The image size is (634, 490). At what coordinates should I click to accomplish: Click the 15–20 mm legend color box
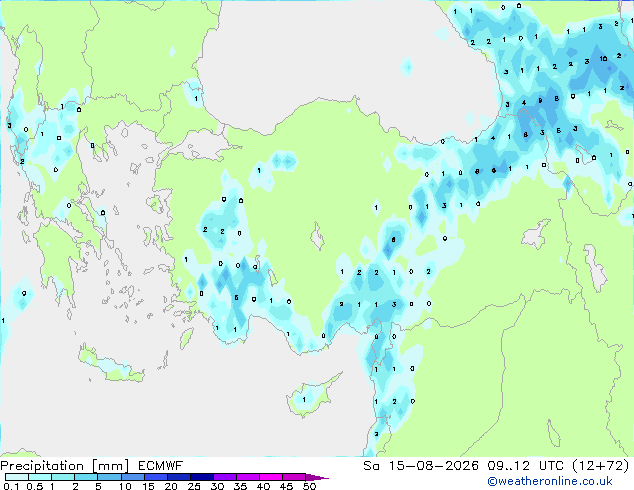pyautogui.click(x=156, y=477)
